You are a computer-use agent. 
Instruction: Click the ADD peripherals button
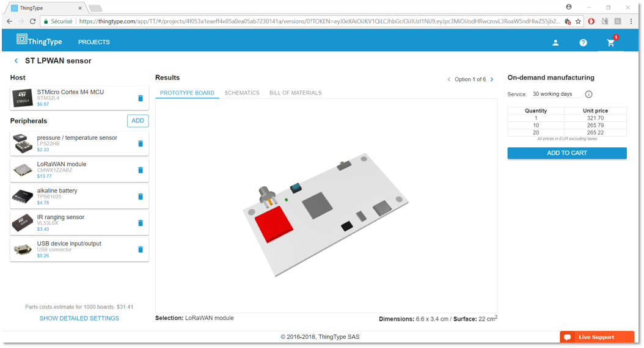click(x=137, y=121)
